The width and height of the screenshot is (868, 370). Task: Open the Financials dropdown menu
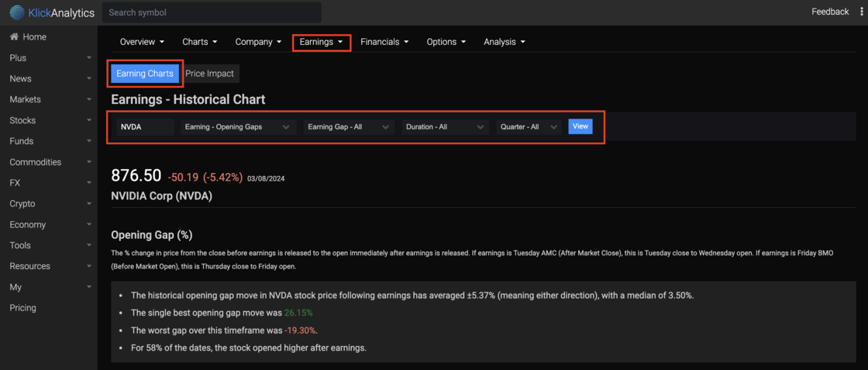pos(384,42)
